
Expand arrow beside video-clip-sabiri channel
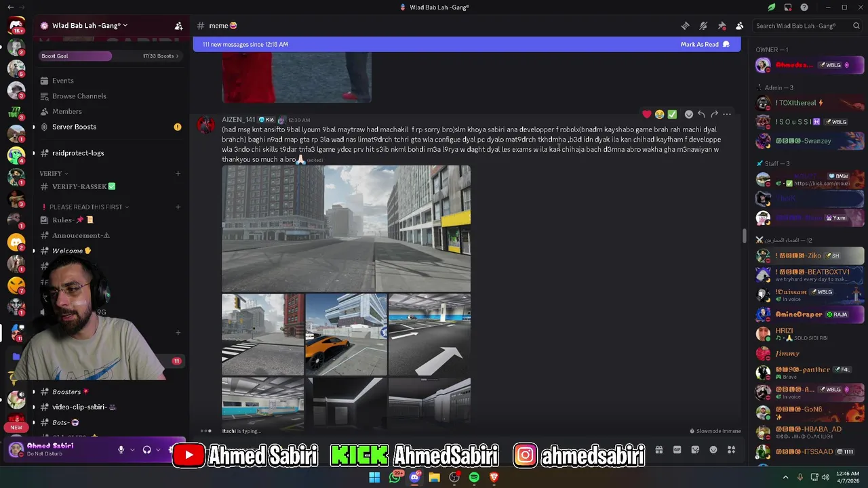tap(33, 407)
